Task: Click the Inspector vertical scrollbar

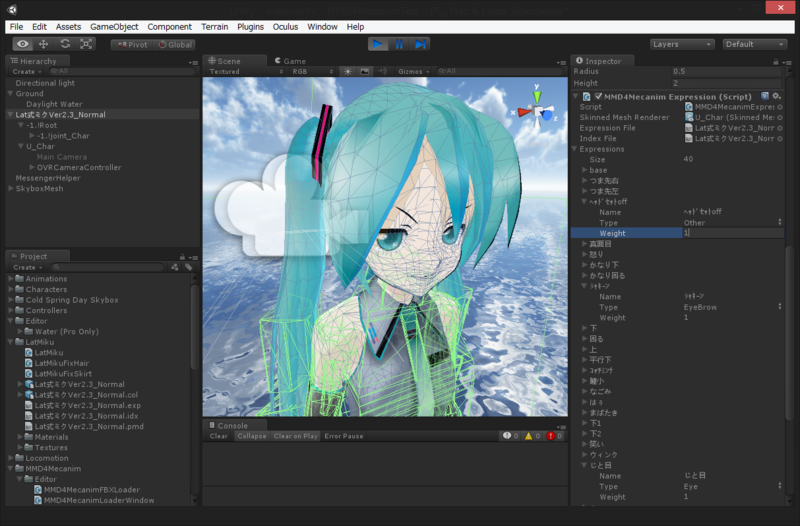Action: point(790,332)
